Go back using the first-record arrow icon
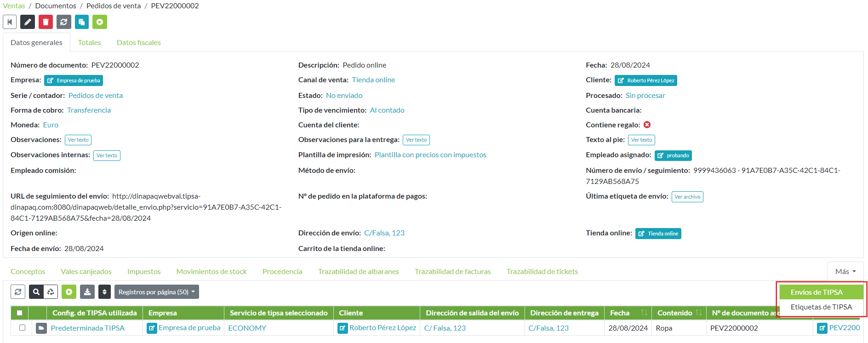This screenshot has width=868, height=343. point(10,22)
